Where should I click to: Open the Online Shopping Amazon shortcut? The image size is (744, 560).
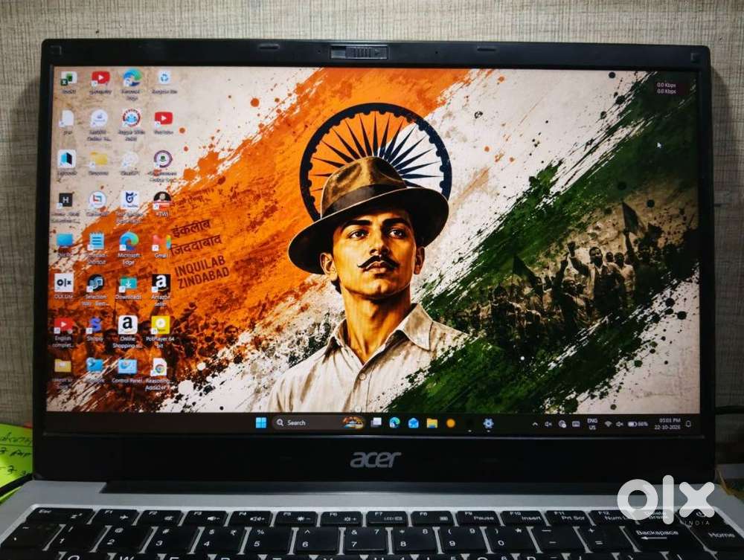[127, 332]
